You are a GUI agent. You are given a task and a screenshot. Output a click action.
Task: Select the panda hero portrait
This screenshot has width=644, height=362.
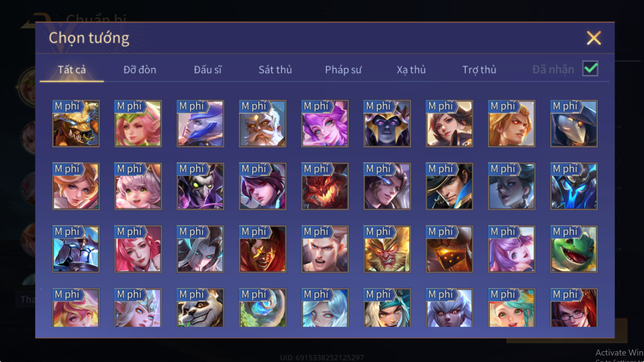[200, 308]
